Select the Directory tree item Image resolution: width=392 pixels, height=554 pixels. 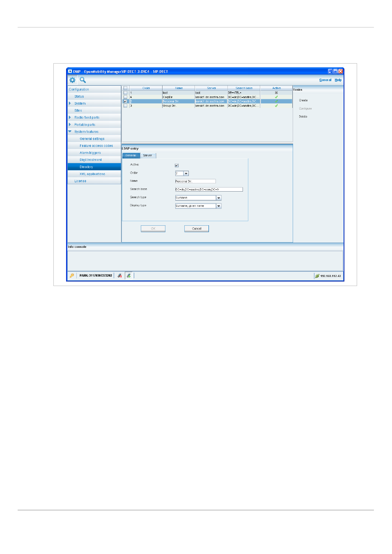[x=94, y=167]
